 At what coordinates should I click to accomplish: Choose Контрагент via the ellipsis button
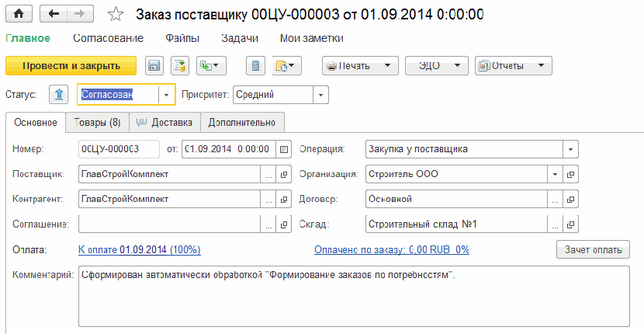pyautogui.click(x=268, y=199)
